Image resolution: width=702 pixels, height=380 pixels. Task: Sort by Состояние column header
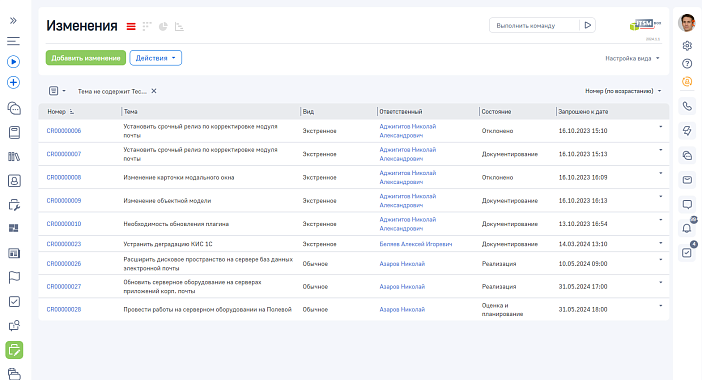click(496, 111)
